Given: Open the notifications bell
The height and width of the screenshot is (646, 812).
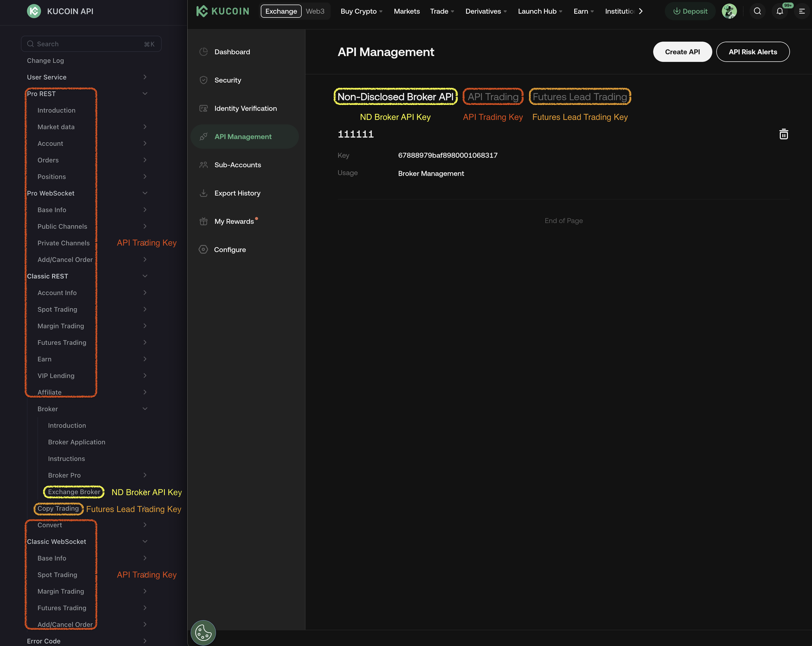Looking at the screenshot, I should [x=780, y=11].
